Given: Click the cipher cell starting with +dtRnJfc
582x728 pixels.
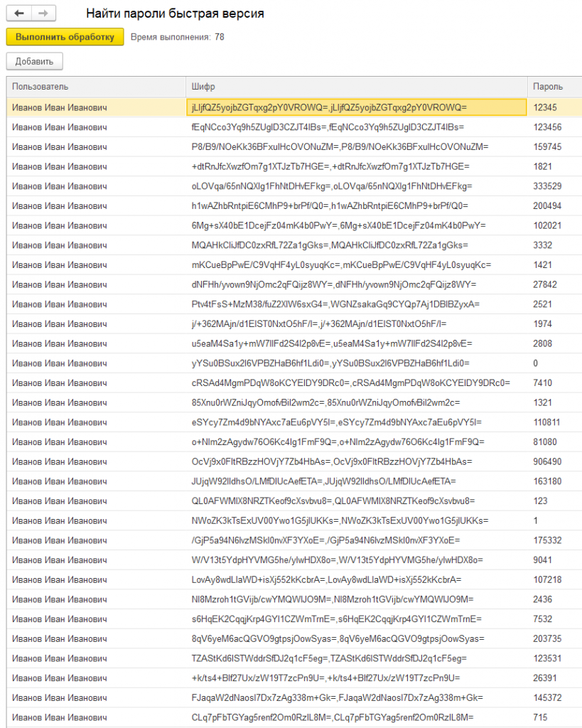Looking at the screenshot, I should (x=330, y=166).
